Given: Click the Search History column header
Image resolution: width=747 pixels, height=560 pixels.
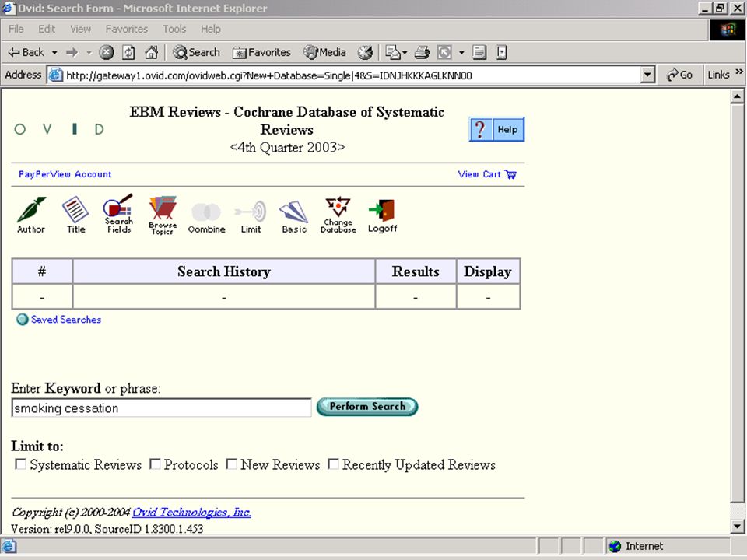Looking at the screenshot, I should click(x=224, y=271).
